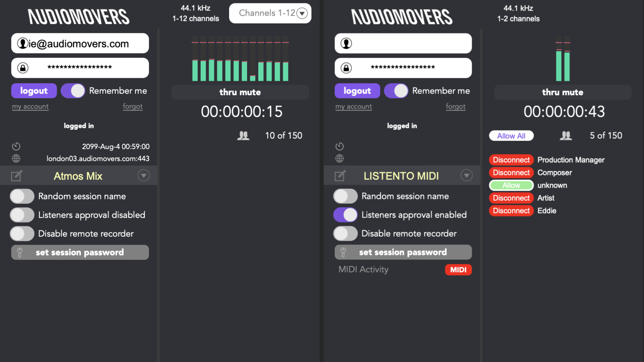644x362 pixels.
Task: Click the MIDI Activity label
Action: point(364,269)
